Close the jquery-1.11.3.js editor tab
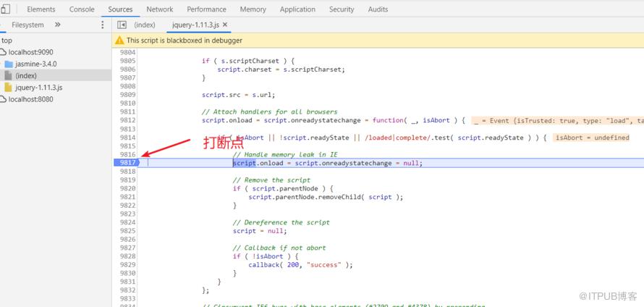This screenshot has height=307, width=644. [x=224, y=25]
